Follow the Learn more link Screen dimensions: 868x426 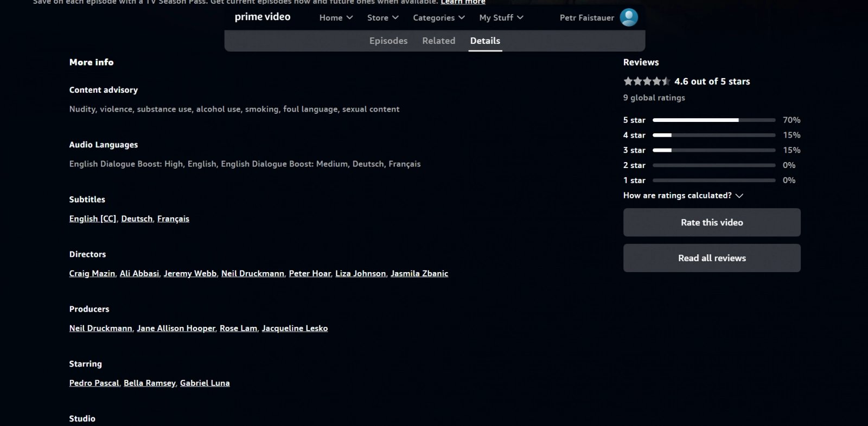tap(463, 2)
